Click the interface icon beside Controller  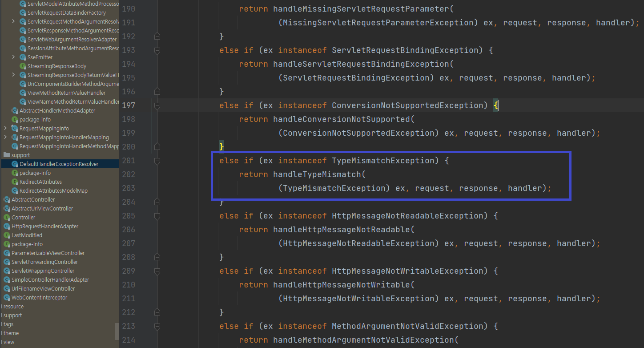click(7, 218)
